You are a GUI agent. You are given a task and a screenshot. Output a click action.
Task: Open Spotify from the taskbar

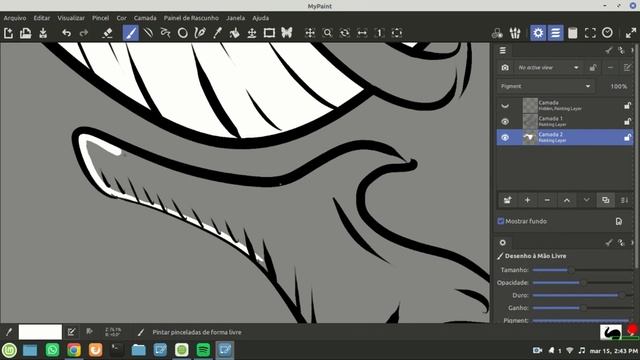pos(203,350)
